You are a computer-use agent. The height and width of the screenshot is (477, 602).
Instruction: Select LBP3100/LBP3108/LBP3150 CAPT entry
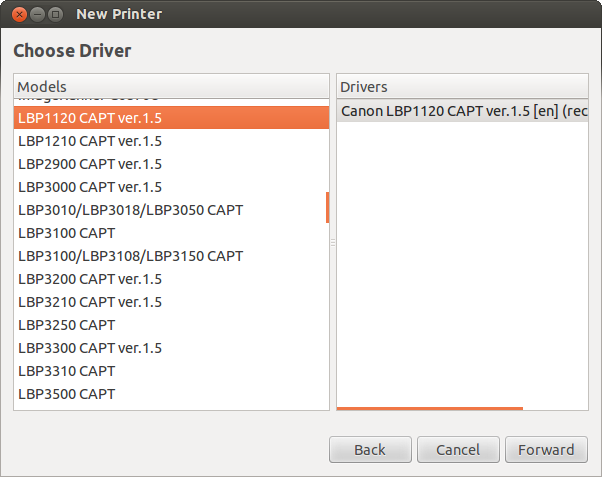171,256
